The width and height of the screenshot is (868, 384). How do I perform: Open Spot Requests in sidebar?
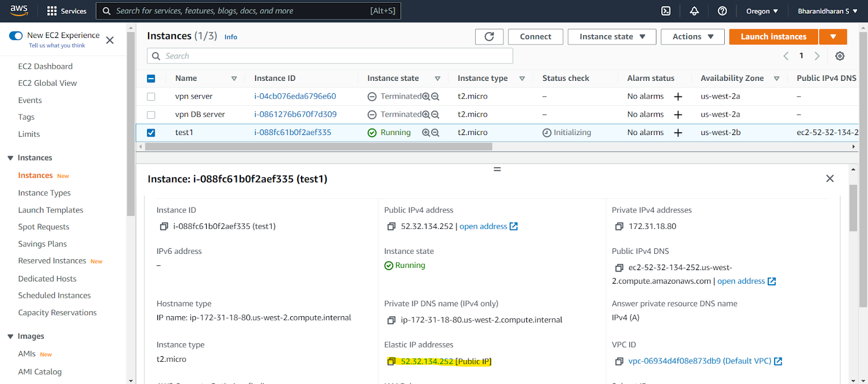(43, 227)
